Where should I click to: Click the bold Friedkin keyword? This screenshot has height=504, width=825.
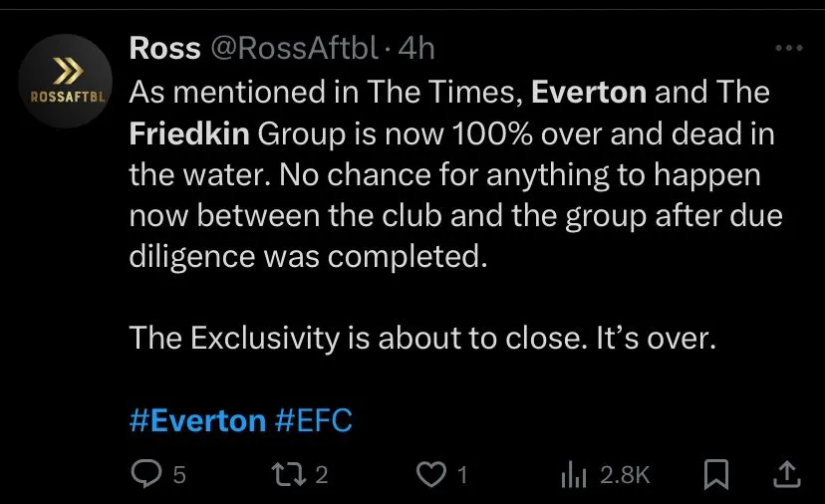[191, 133]
